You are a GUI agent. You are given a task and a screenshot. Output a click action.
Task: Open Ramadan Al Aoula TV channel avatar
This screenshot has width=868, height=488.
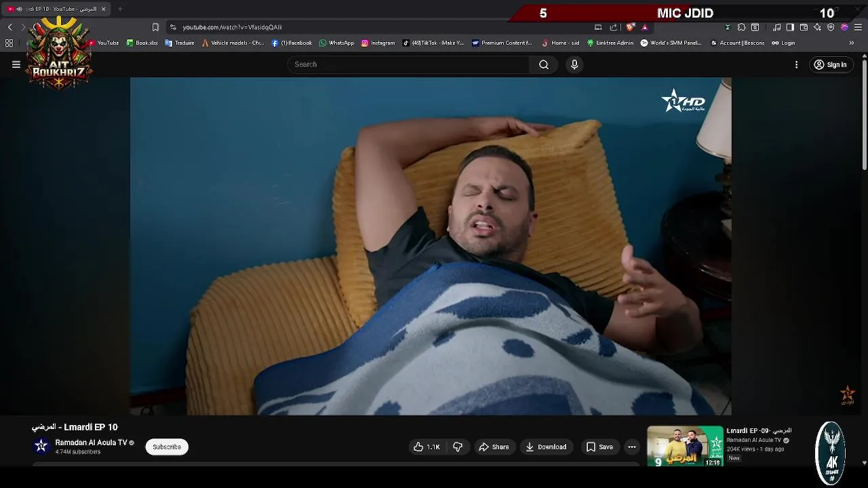pos(41,446)
